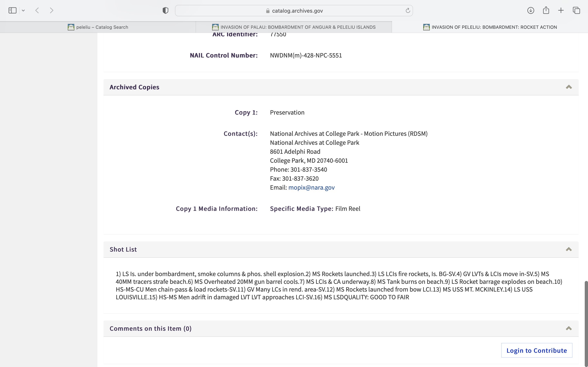
Task: Show tab overview icon
Action: [576, 10]
